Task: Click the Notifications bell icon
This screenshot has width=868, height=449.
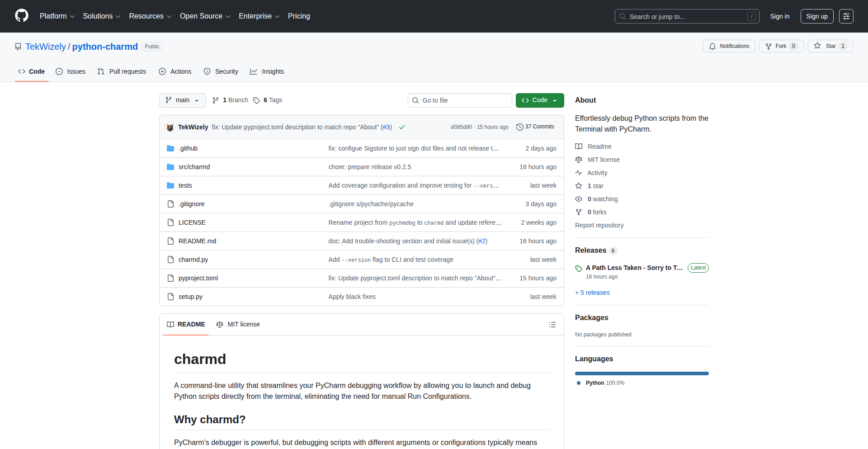Action: [712, 46]
